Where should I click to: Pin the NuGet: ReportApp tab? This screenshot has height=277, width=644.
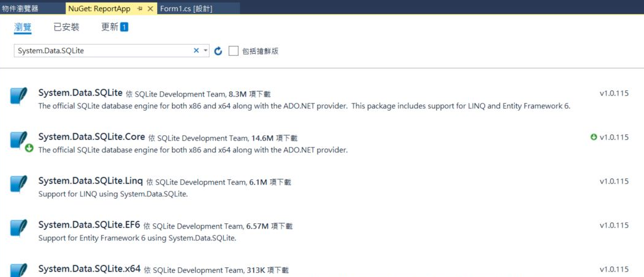pos(140,9)
